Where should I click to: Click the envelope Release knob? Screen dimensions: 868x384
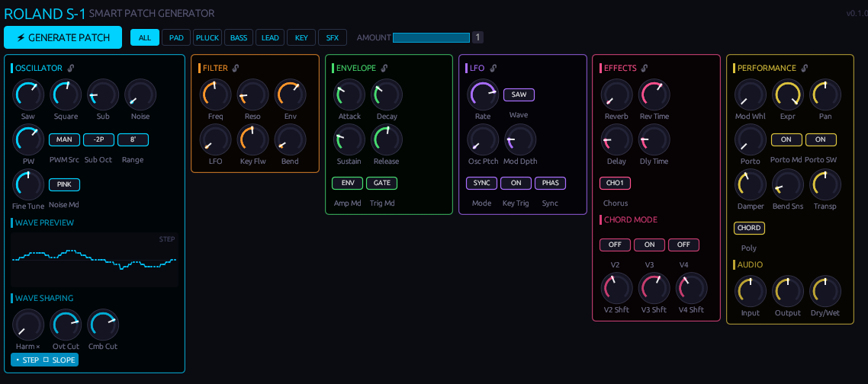(387, 139)
